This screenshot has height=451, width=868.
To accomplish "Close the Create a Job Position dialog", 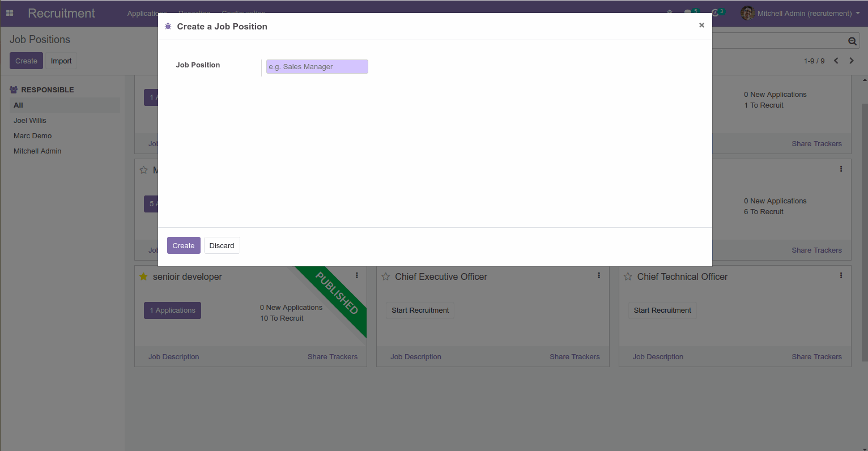I will pos(701,25).
